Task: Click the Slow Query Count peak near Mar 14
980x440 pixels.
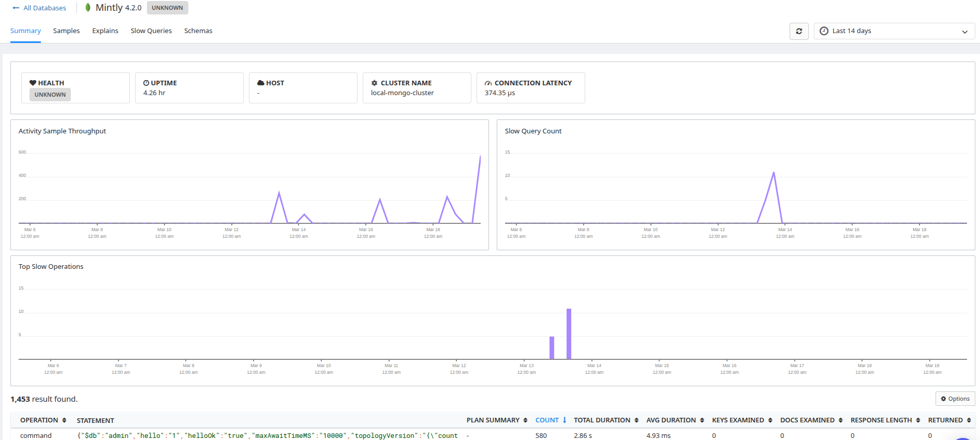Action: tap(774, 173)
